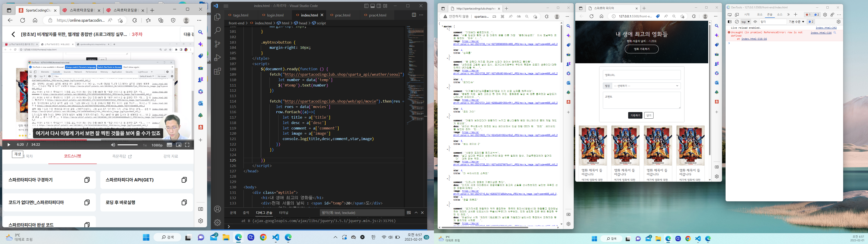Screen dimensions: 868x244
Task: Mute the lecture video
Action: (x=113, y=145)
